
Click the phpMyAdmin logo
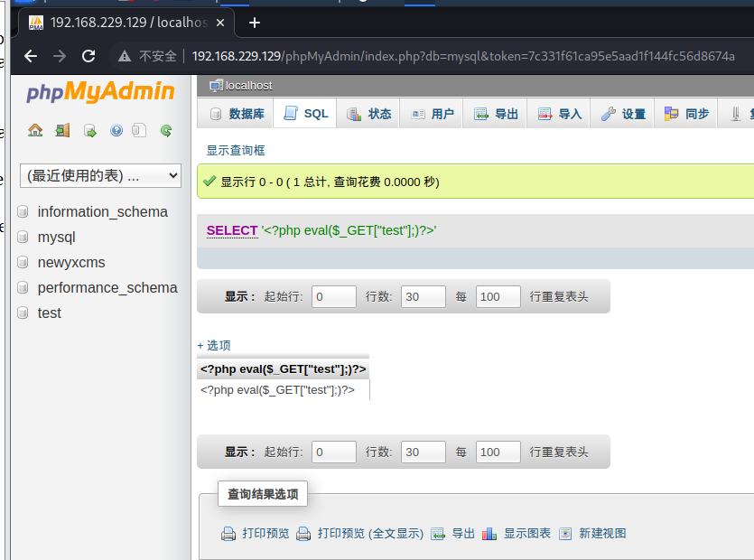(100, 91)
